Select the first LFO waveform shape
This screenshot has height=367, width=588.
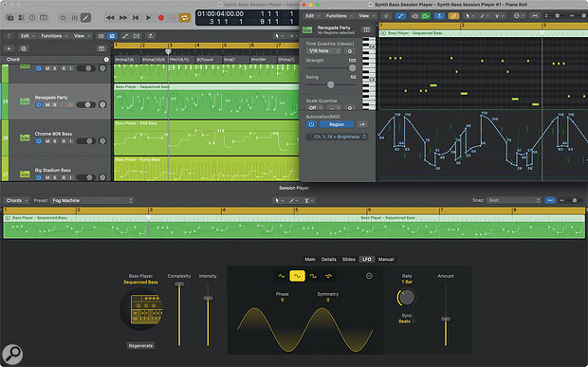pos(282,276)
